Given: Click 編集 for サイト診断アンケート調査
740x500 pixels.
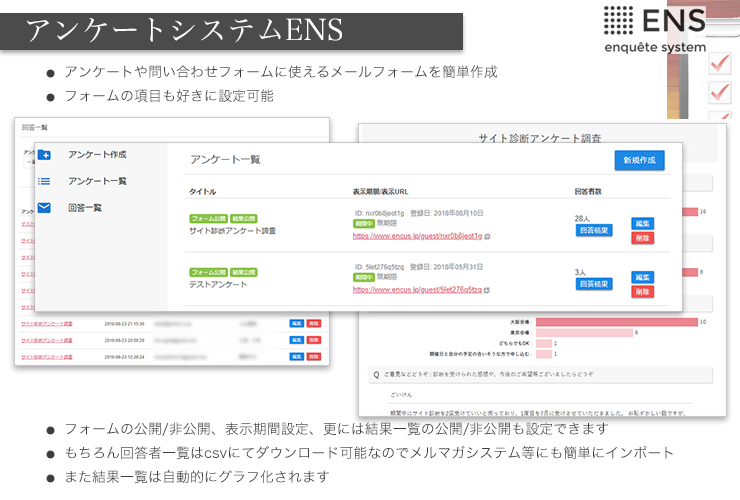Looking at the screenshot, I should [642, 223].
